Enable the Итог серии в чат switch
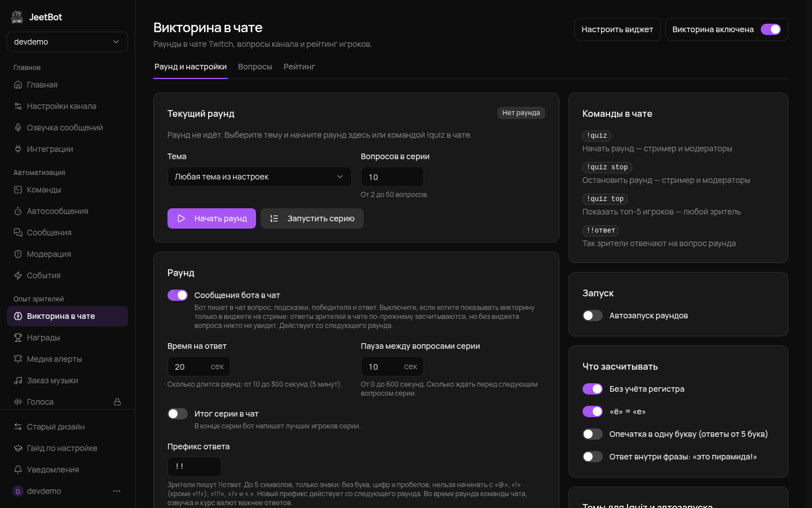 [x=178, y=414]
